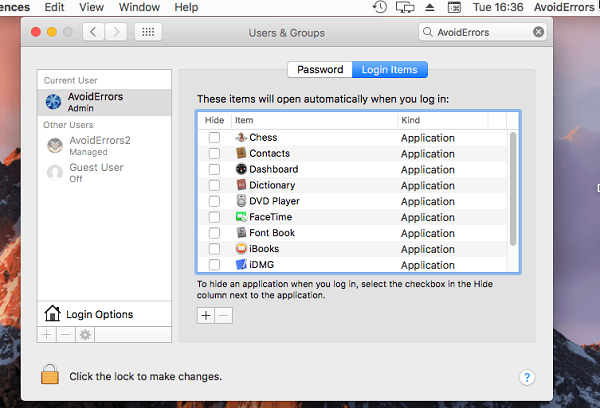Click the eject icon in the menu bar
The height and width of the screenshot is (408, 600).
pos(430,7)
